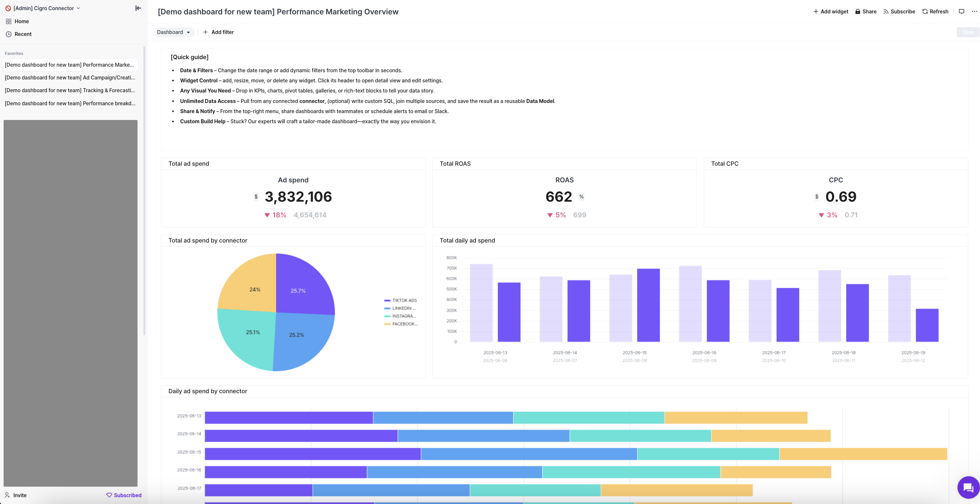This screenshot has height=504, width=980.
Task: Add a new filter to dashboard
Action: point(218,32)
